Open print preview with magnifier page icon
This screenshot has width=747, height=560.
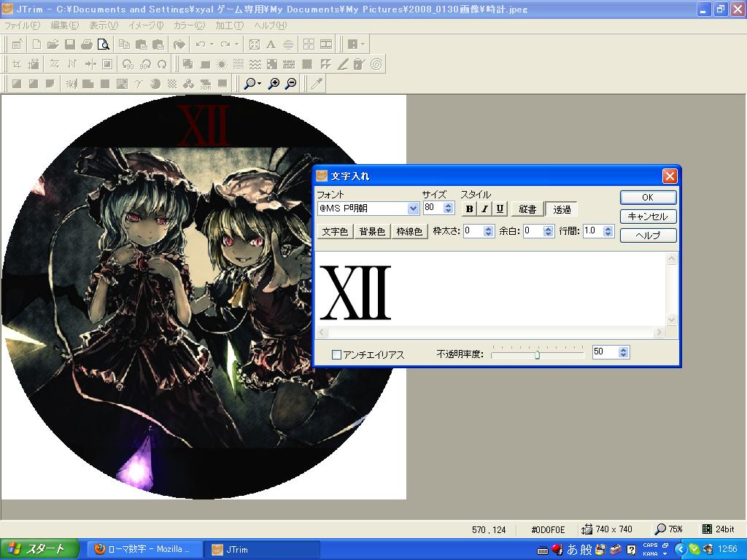(104, 44)
